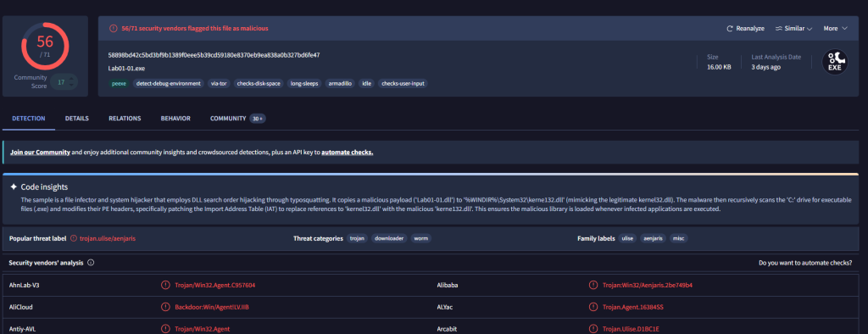
Task: Click the detection Trojan.Ulise.D1BC1E
Action: pyautogui.click(x=631, y=328)
